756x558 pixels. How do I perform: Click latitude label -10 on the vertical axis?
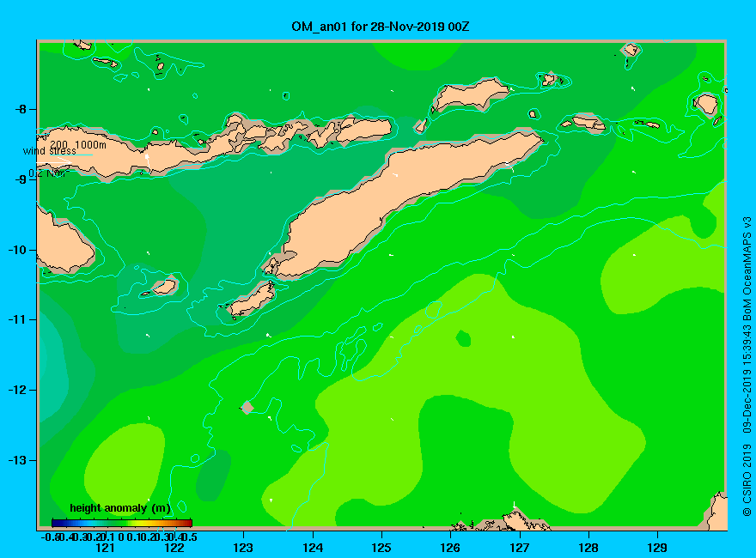point(18,250)
